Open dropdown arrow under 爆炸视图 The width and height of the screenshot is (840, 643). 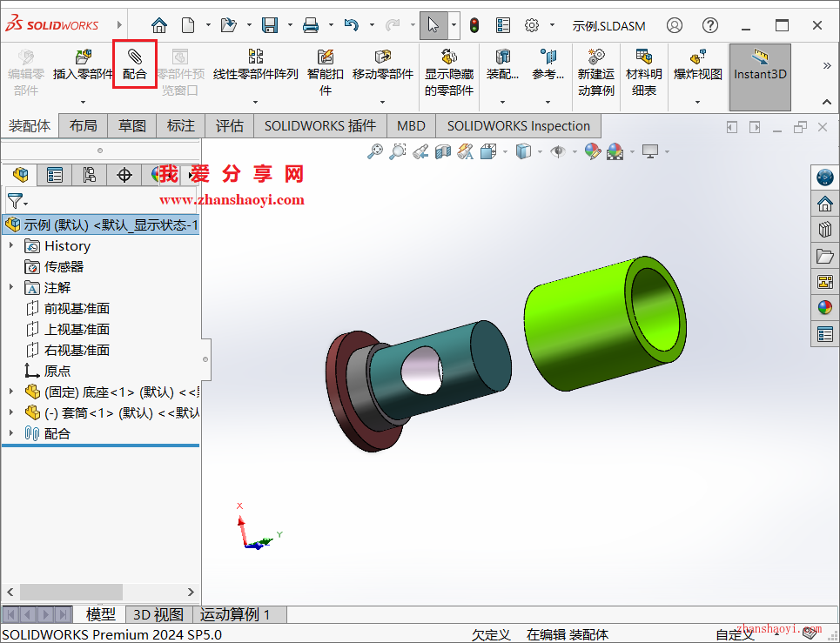coord(697,102)
